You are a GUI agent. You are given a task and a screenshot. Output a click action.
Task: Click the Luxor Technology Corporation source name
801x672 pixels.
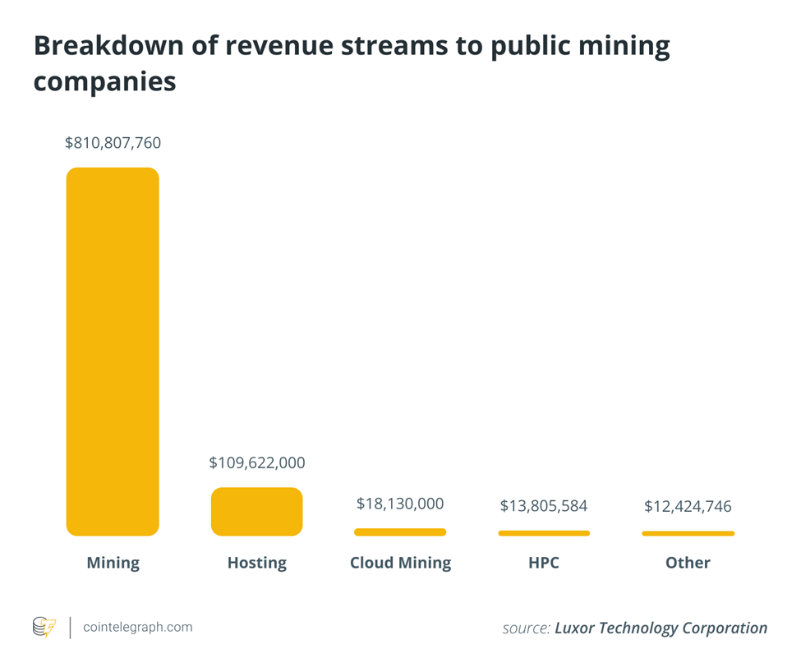click(x=661, y=628)
